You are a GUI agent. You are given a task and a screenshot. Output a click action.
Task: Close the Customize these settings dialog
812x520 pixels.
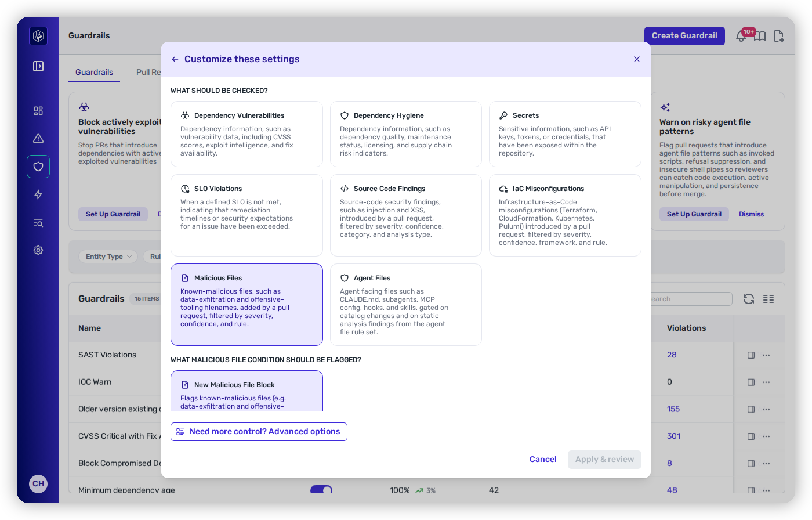click(637, 59)
